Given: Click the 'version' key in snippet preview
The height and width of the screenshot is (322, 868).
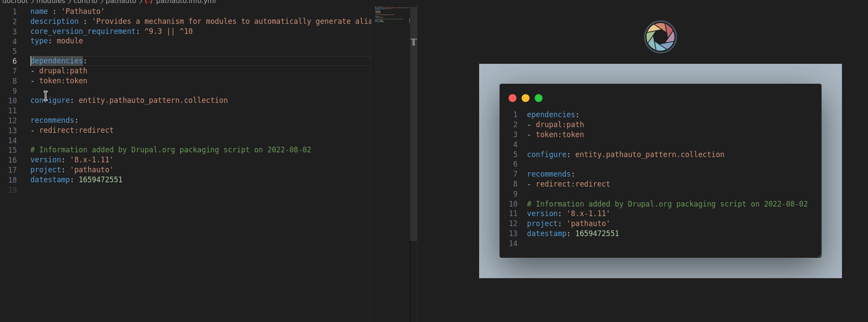Looking at the screenshot, I should point(542,214).
